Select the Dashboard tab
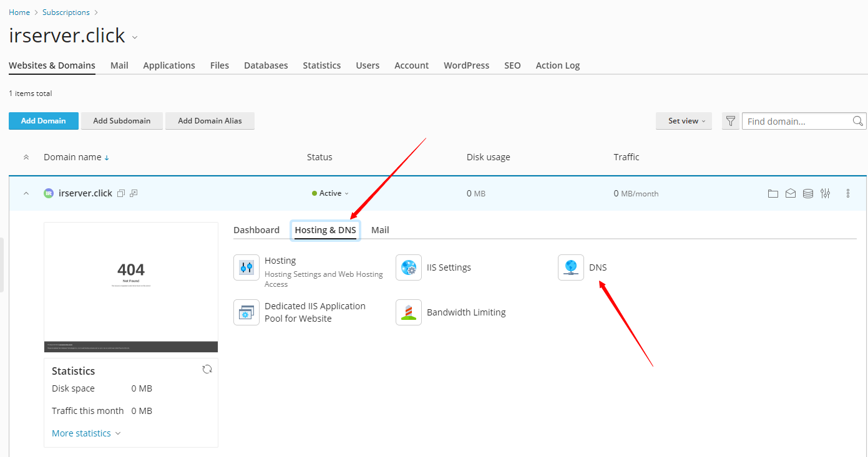This screenshot has height=457, width=868. tap(256, 230)
